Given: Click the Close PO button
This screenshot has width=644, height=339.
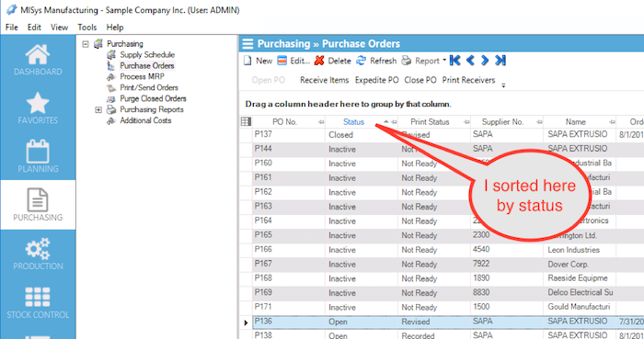Looking at the screenshot, I should tap(420, 80).
